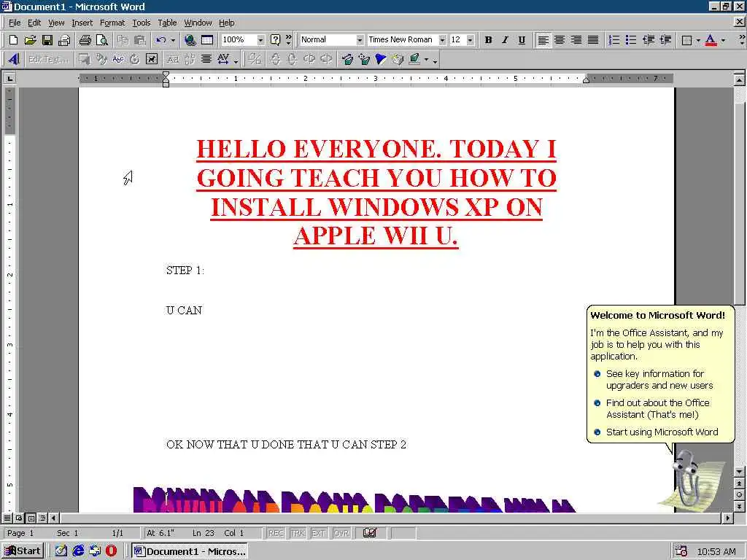Open the Times New Roman font dropdown
This screenshot has height=560, width=747.
(442, 40)
